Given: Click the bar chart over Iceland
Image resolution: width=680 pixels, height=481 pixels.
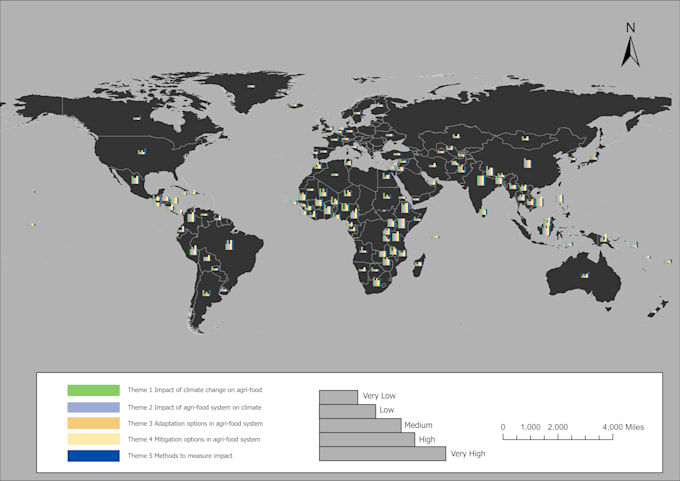Looking at the screenshot, I should point(296,105).
